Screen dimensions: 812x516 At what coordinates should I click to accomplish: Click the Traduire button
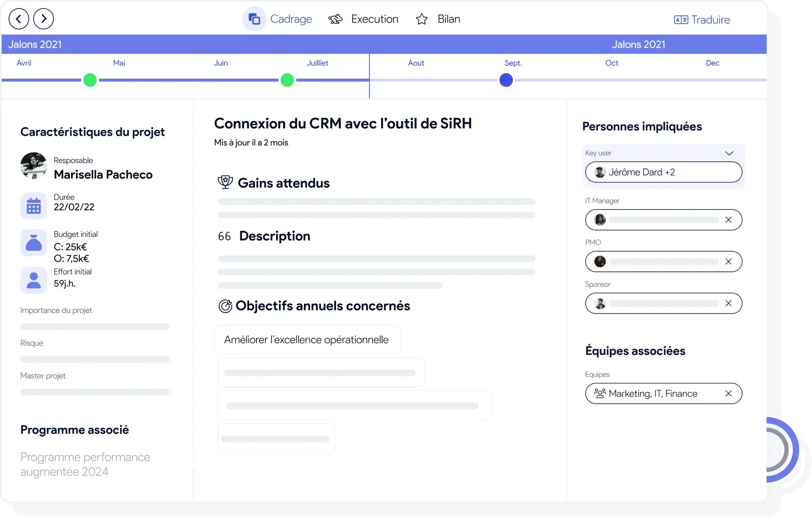coord(702,20)
